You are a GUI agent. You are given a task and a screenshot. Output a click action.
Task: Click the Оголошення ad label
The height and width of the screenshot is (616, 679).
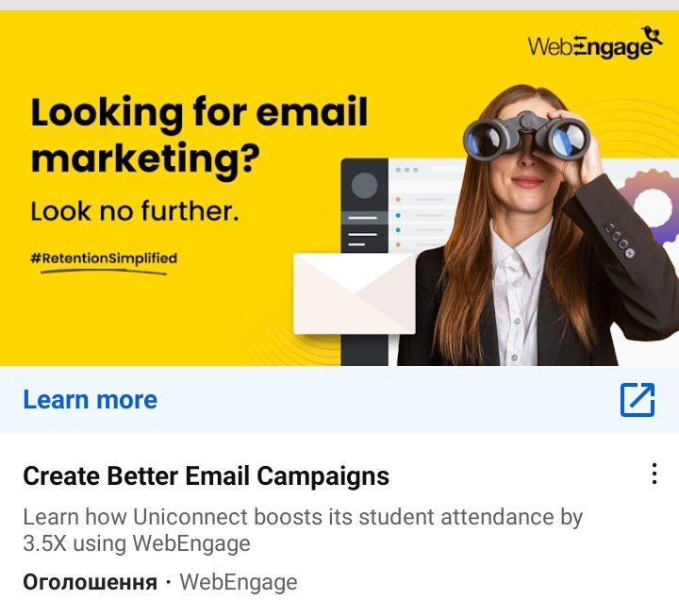[91, 582]
